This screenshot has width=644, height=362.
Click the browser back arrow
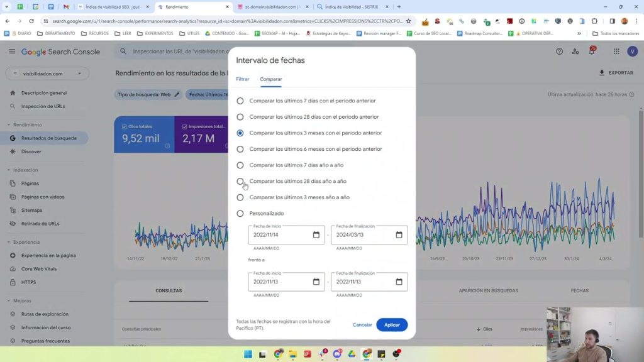tap(8, 21)
